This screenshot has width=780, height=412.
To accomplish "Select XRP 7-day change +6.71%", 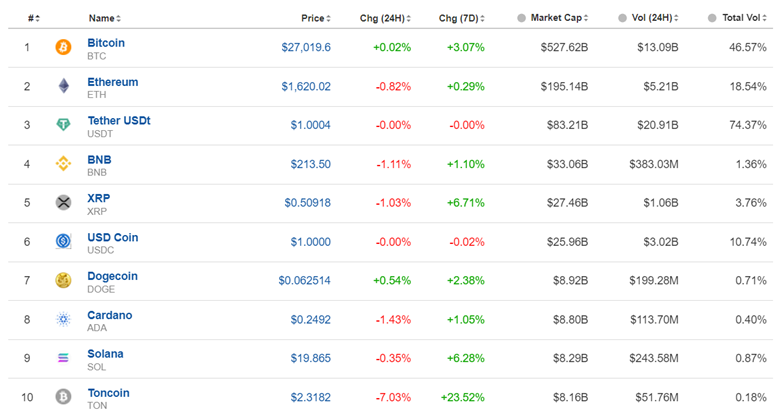I will (466, 203).
